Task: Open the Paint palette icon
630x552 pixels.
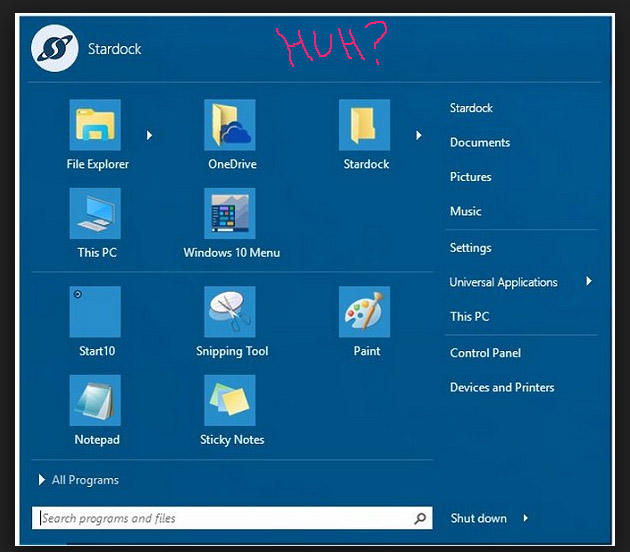Action: click(364, 312)
